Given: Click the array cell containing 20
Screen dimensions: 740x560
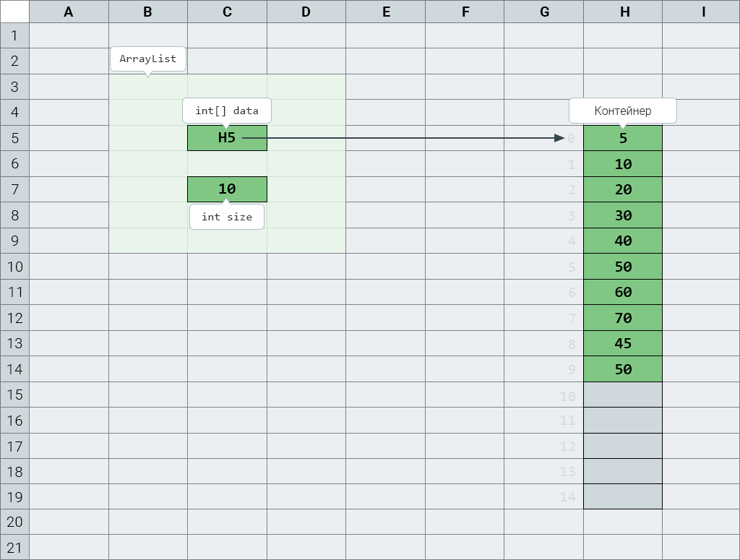Looking at the screenshot, I should (623, 189).
